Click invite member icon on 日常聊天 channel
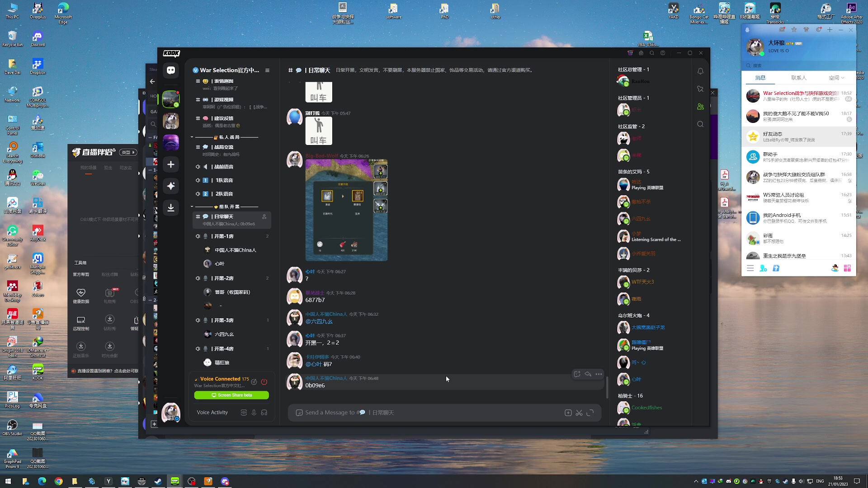The width and height of the screenshot is (868, 488). coord(264,217)
